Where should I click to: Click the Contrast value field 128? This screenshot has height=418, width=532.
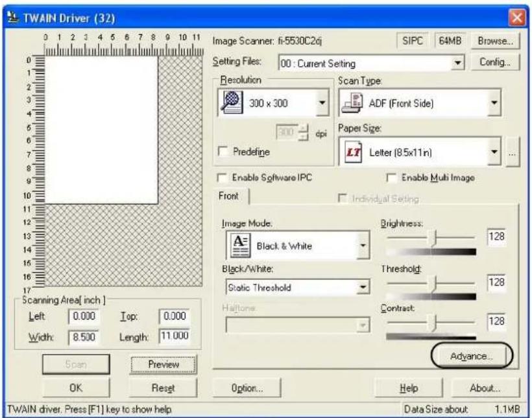coord(496,321)
